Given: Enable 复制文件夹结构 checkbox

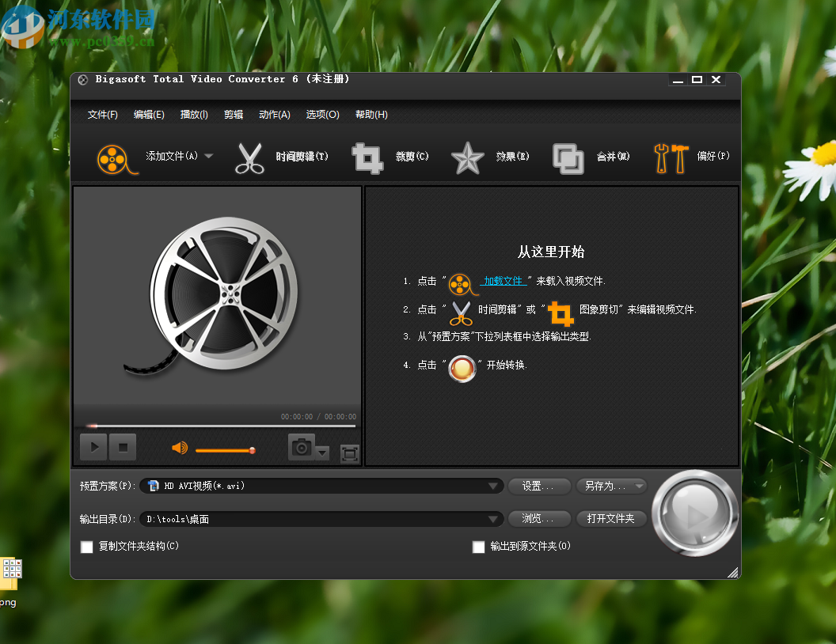Looking at the screenshot, I should click(87, 547).
